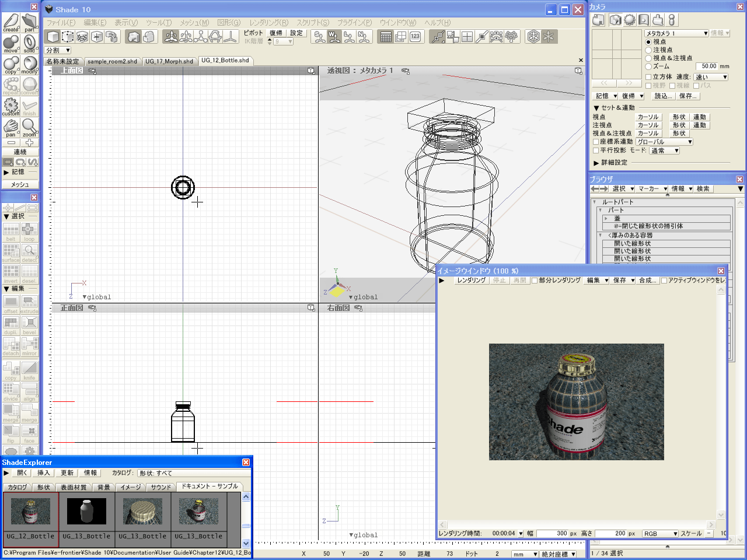The width and height of the screenshot is (747, 560).
Task: Open the ファイル(F) menu
Action: [61, 23]
